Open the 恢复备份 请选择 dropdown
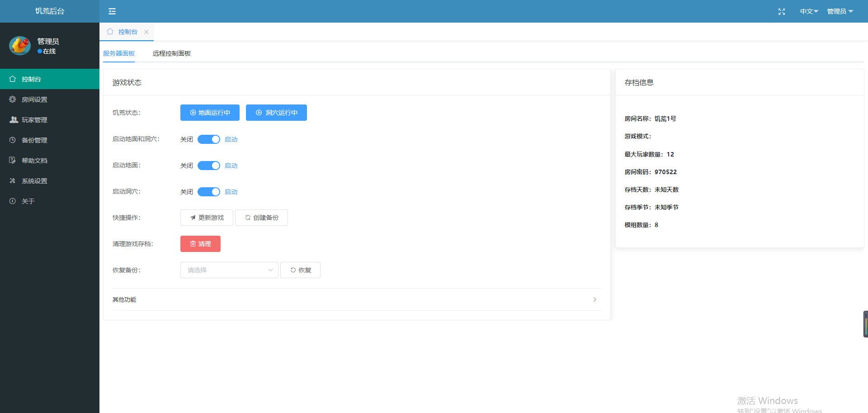 click(x=229, y=270)
